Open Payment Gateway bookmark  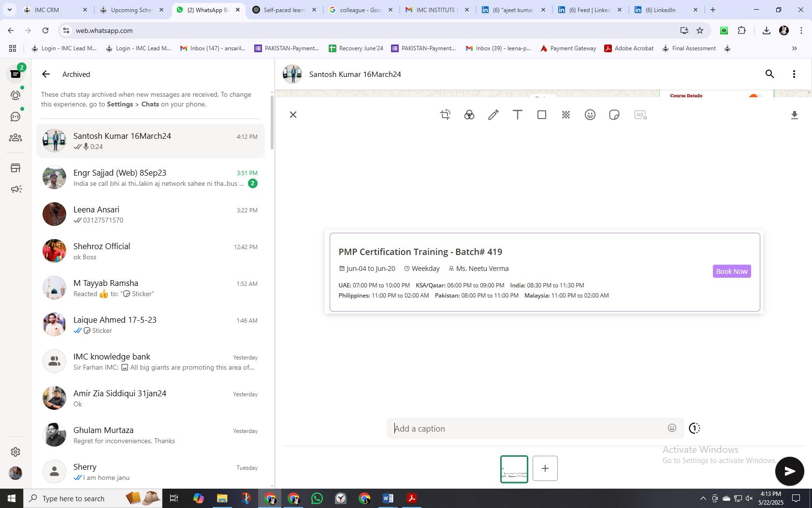[568, 48]
